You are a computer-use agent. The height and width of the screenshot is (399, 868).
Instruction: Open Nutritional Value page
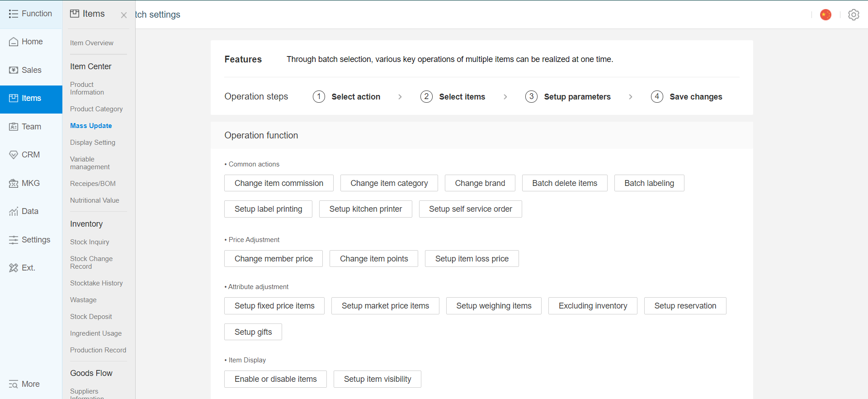[94, 200]
